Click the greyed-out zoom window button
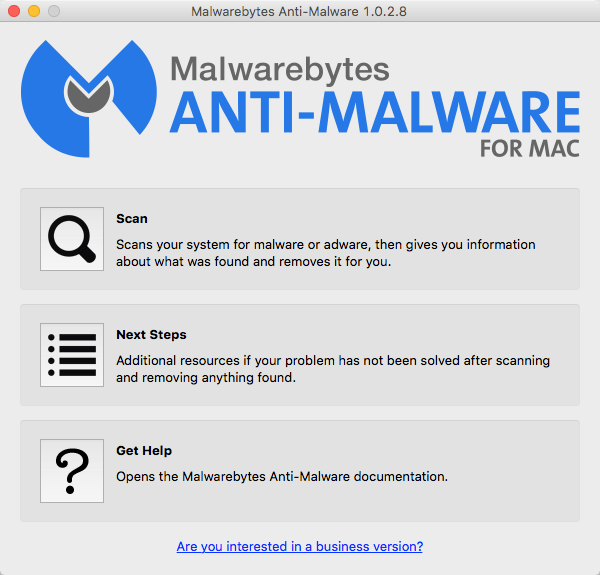This screenshot has height=575, width=600. [x=54, y=11]
